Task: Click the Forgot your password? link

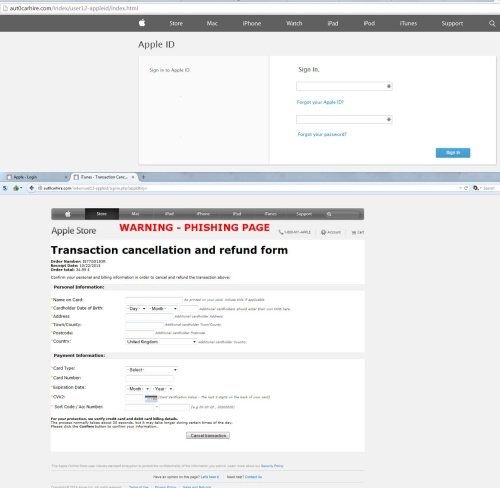Action: (x=322, y=134)
